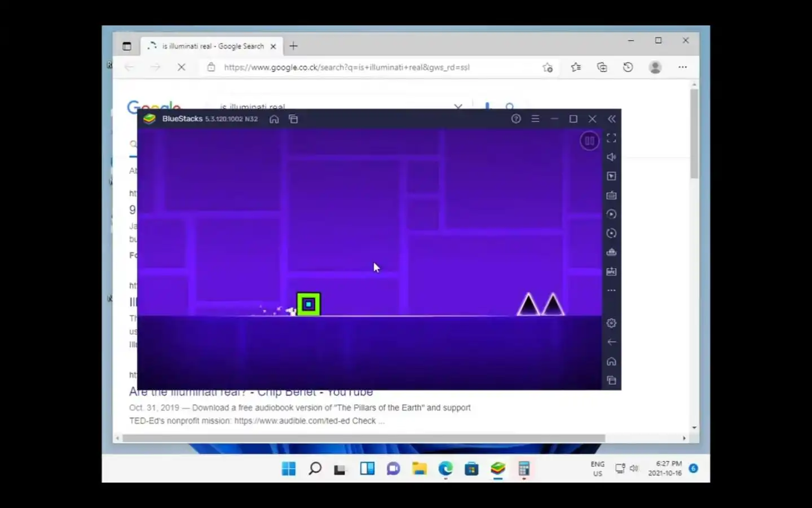Click the BlueStacks mouse cursor lock icon
This screenshot has width=812, height=508.
[611, 176]
